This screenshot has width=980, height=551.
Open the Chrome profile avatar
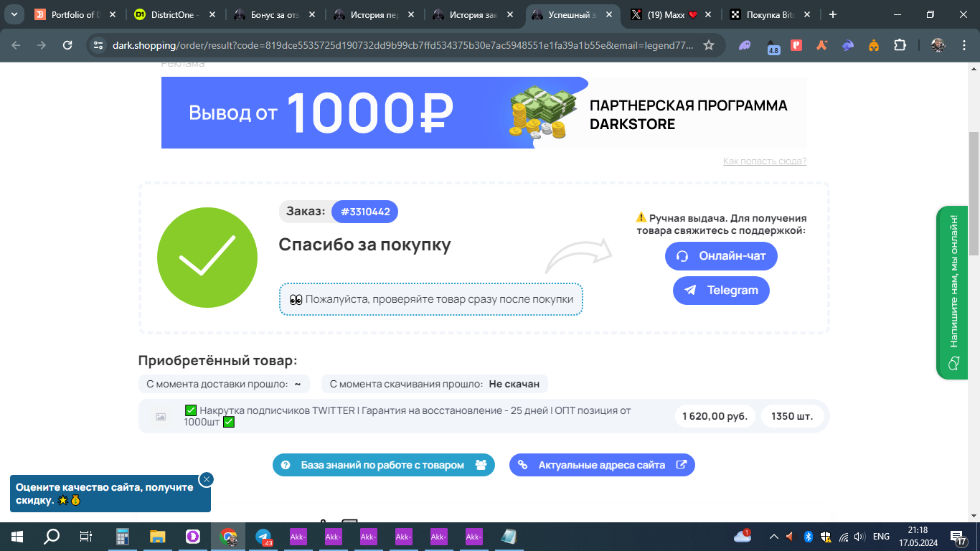(x=938, y=45)
